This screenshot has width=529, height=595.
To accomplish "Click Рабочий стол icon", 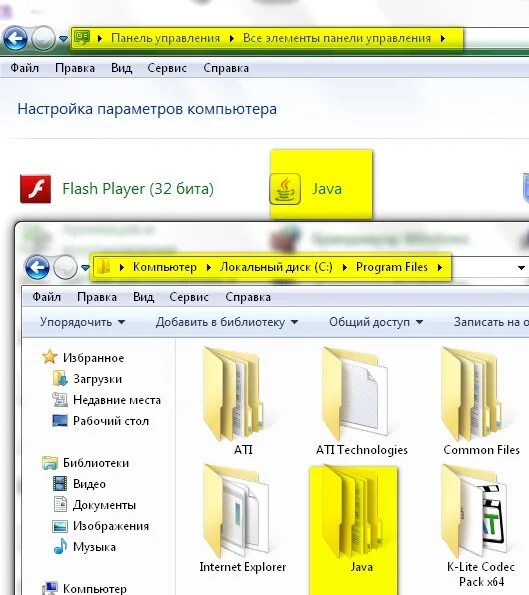I will pyautogui.click(x=60, y=420).
